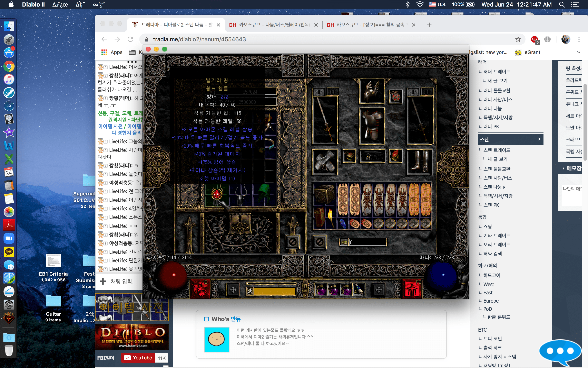
Task: Expand the hidden bookmarks chevron
Action: [x=579, y=52]
